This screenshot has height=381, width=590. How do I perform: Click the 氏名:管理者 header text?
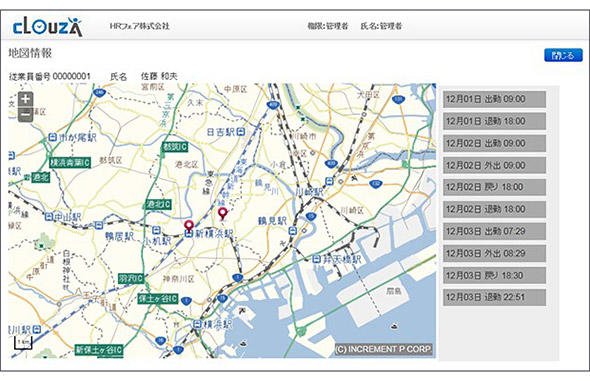point(381,26)
